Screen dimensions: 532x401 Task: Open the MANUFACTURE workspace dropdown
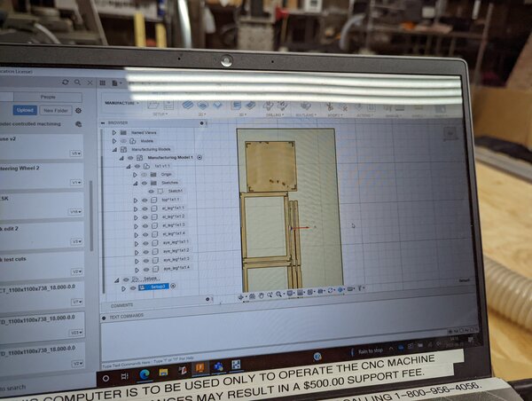point(122,103)
